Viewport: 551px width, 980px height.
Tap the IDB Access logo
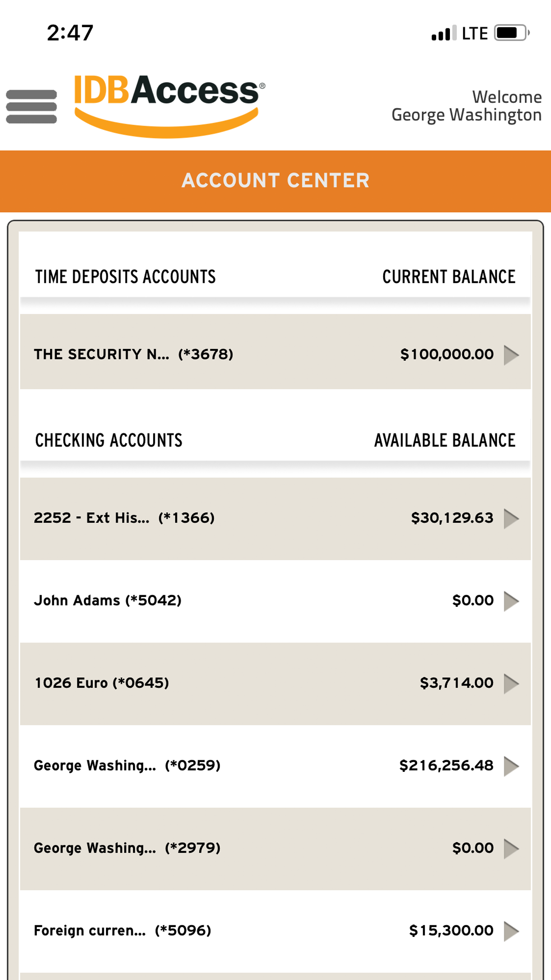[169, 105]
